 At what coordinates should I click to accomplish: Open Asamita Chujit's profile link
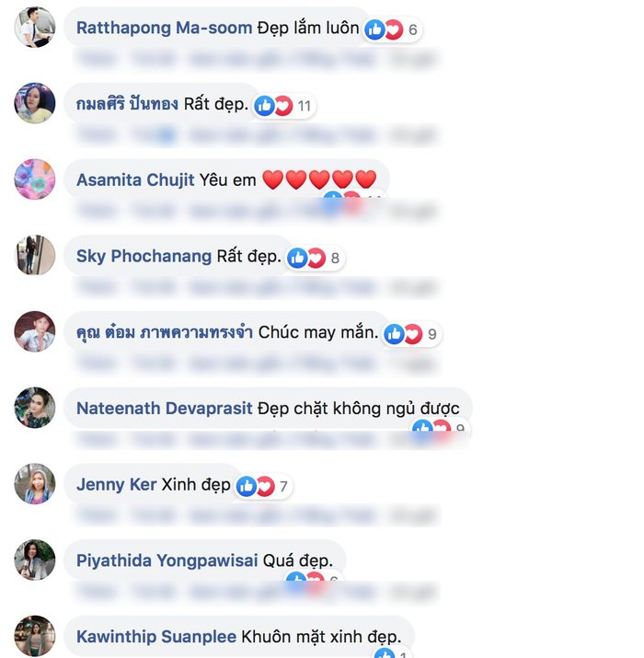pyautogui.click(x=135, y=180)
